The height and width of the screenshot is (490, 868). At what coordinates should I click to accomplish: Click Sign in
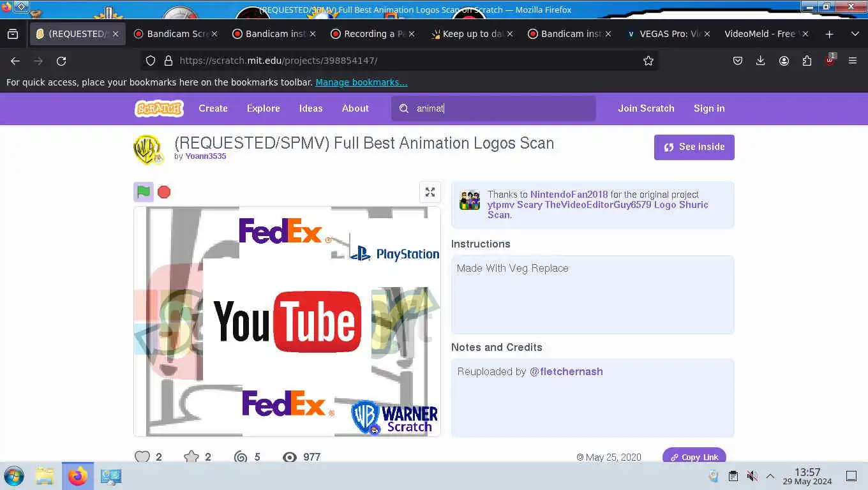[x=709, y=108]
